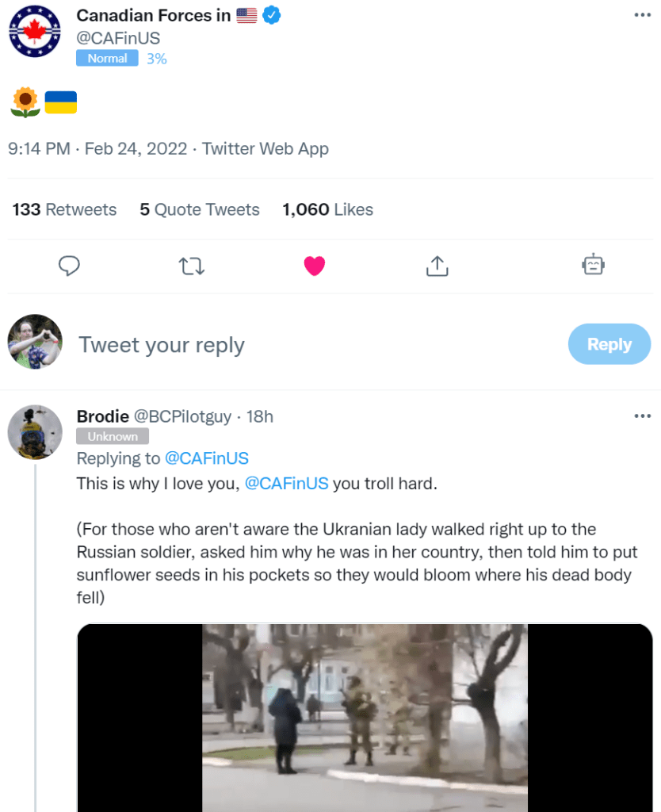This screenshot has height=812, width=661.
Task: Click your own profile picture
Action: point(34,341)
